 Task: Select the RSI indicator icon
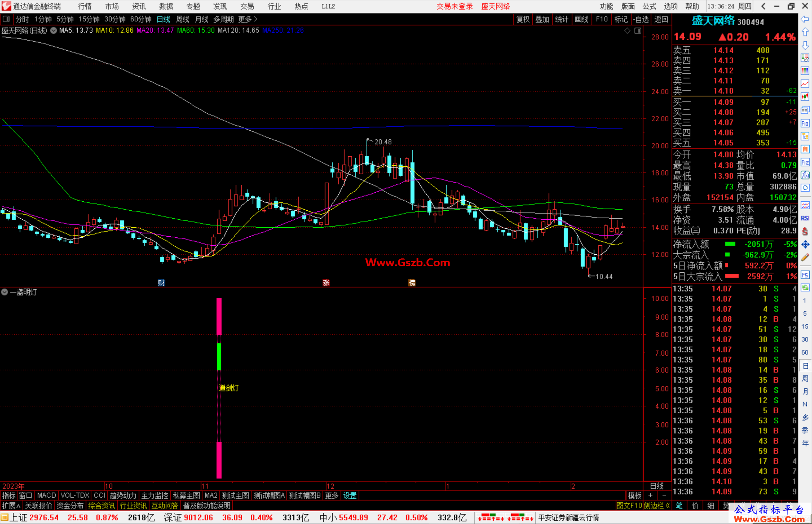pyautogui.click(x=805, y=218)
